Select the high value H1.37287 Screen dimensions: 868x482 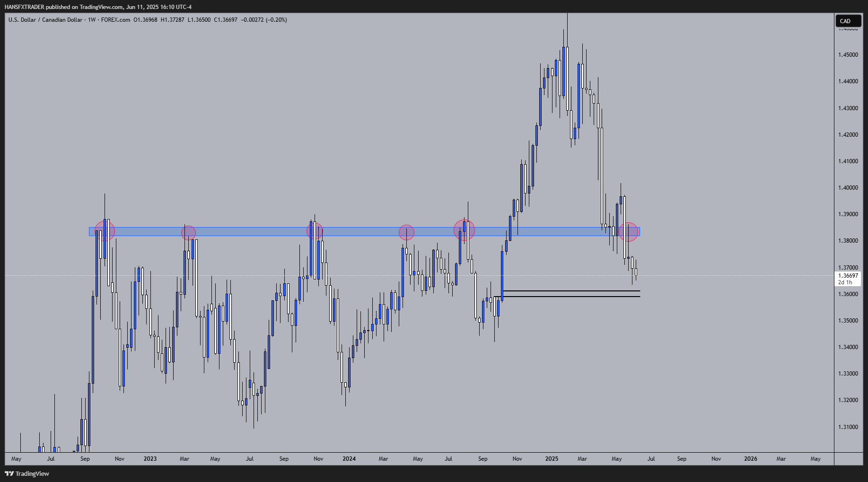coord(173,20)
